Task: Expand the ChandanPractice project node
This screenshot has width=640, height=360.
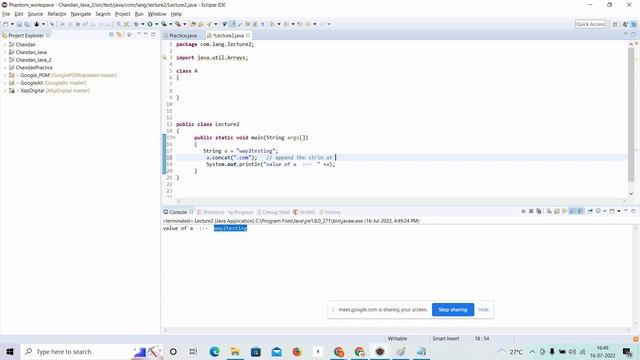Action: [5, 68]
